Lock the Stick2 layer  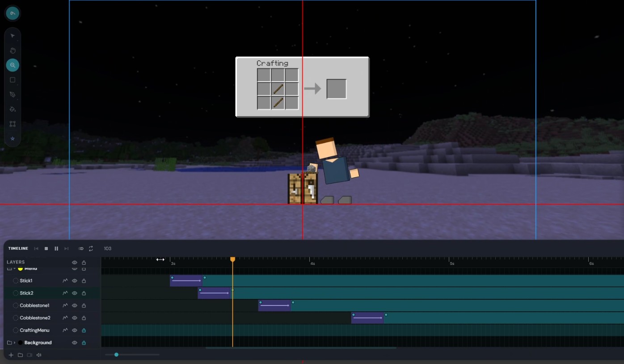[x=84, y=293]
